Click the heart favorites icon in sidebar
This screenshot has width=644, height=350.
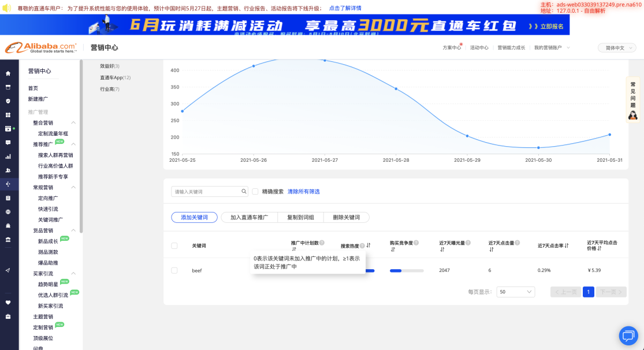point(8,302)
